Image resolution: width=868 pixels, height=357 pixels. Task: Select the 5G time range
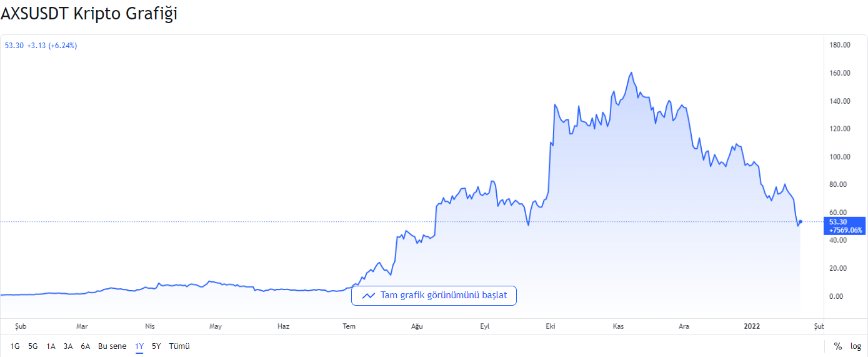(33, 346)
